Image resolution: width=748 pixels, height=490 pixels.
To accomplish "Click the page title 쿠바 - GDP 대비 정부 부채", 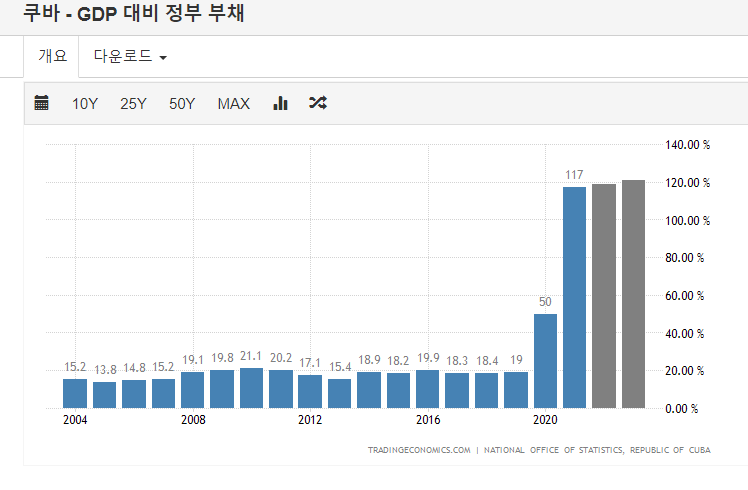I will 134,13.
